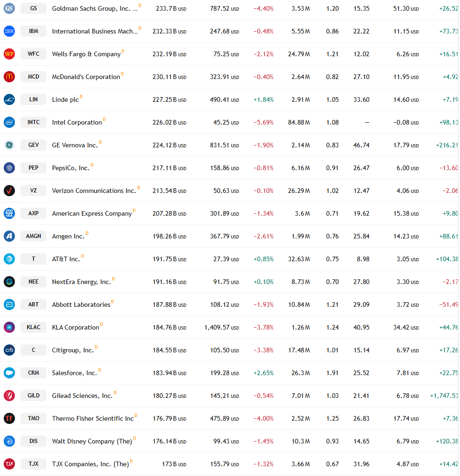Image resolution: width=460 pixels, height=476 pixels.
Task: Click the Linde plc logo icon
Action: tap(9, 99)
